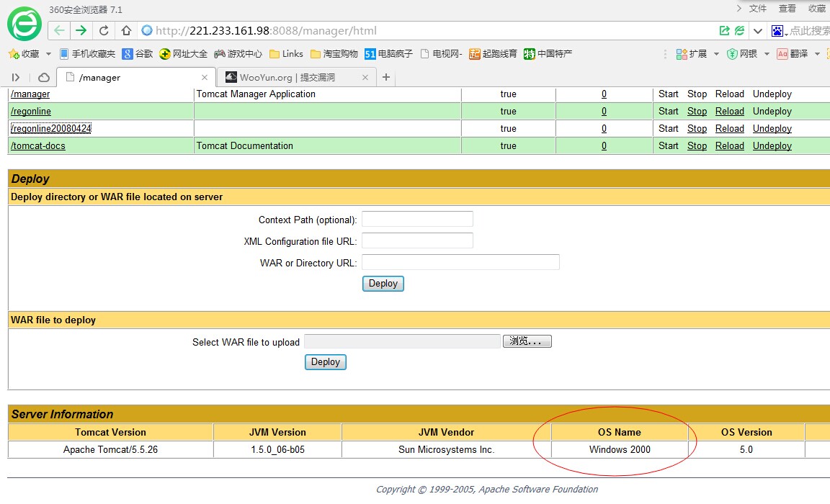Click the Context Path input field
The image size is (830, 504).
(x=417, y=219)
